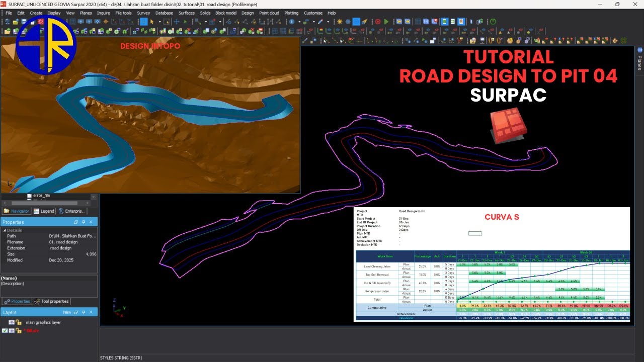Click the 'Dec 20, 2025' modified value
Screen dimensions: 644x362
pyautogui.click(x=61, y=260)
